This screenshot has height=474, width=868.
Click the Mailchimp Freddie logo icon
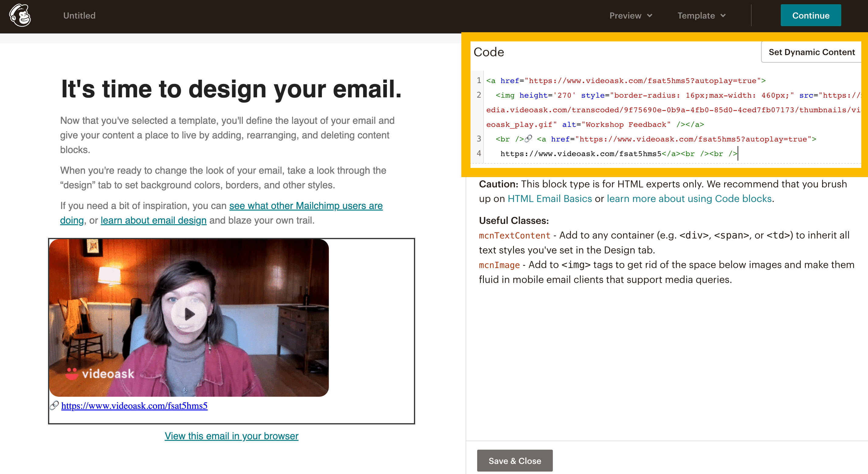click(x=20, y=16)
